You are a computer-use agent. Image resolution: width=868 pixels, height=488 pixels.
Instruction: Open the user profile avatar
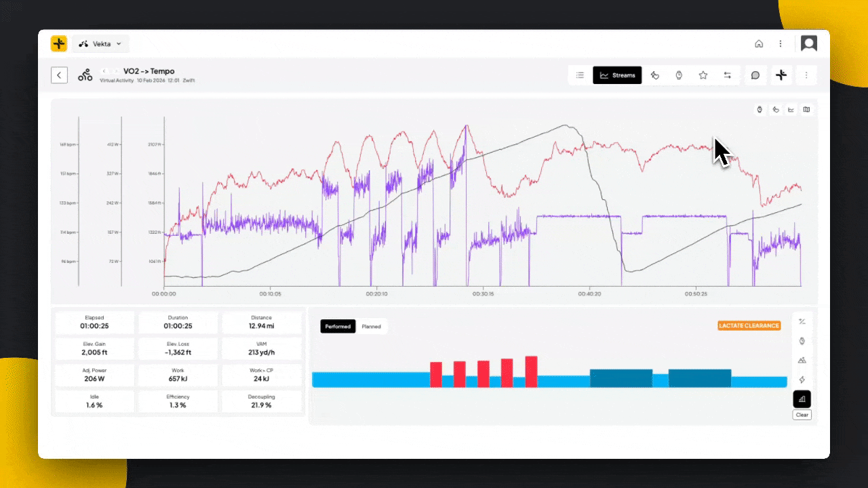click(808, 44)
